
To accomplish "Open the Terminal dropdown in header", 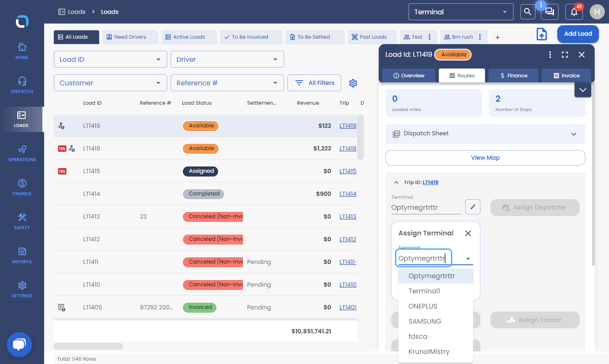I will point(461,12).
